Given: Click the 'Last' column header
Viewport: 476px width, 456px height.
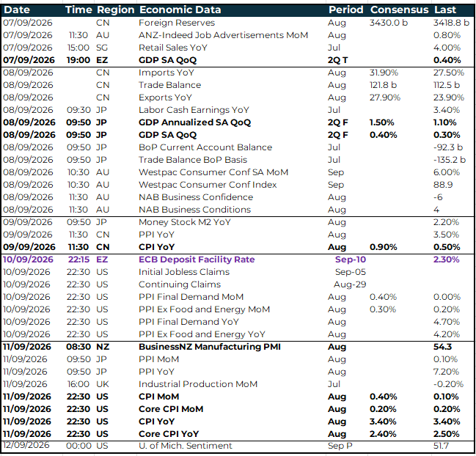Looking at the screenshot, I should pos(445,10).
